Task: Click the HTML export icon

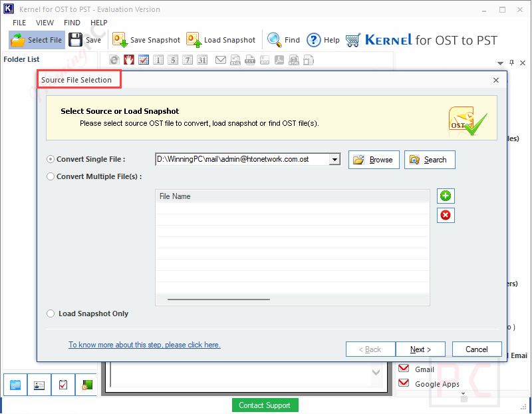Action: coord(294,60)
